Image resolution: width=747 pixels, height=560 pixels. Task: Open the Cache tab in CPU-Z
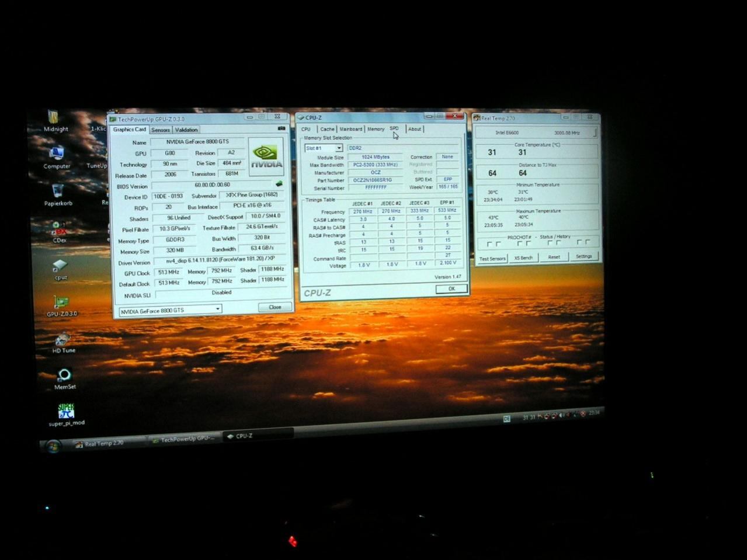tap(327, 129)
